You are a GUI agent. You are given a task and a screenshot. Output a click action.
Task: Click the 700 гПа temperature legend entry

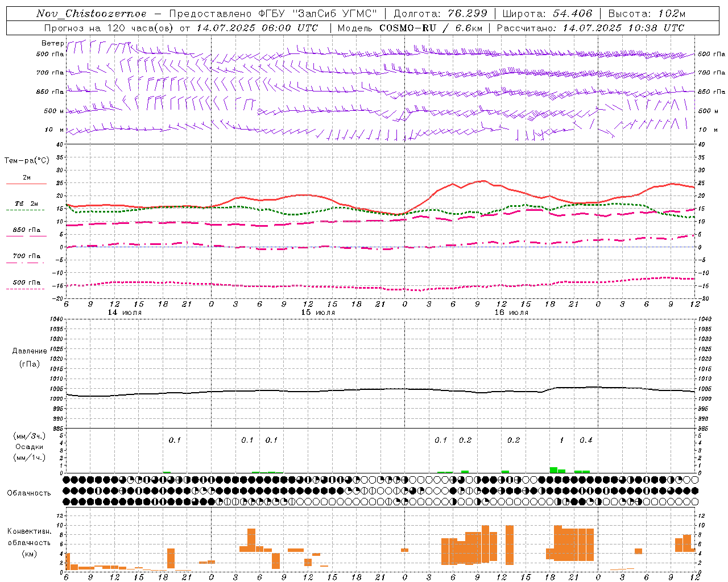tap(26, 256)
